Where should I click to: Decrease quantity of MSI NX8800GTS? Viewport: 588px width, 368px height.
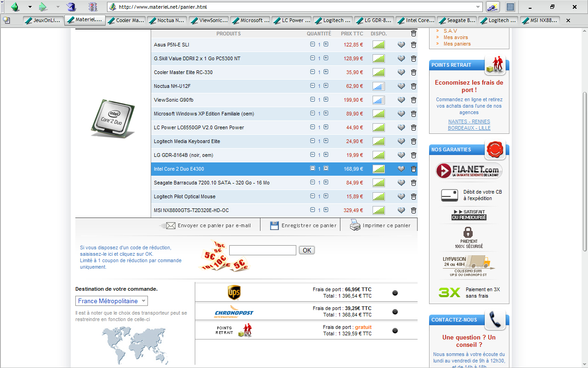[312, 210]
